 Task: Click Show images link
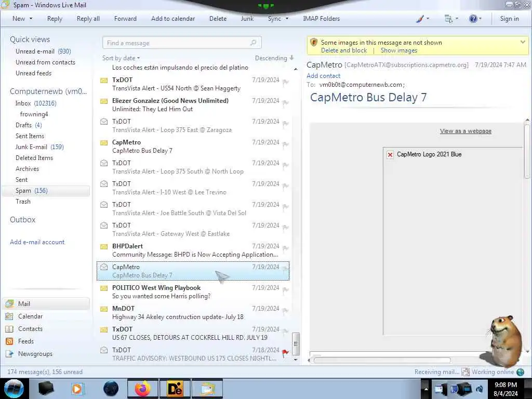[398, 50]
